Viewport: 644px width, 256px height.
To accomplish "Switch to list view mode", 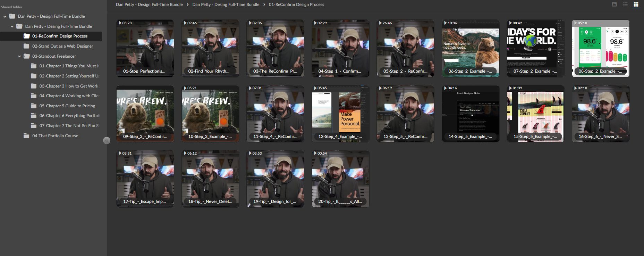I will pyautogui.click(x=625, y=5).
